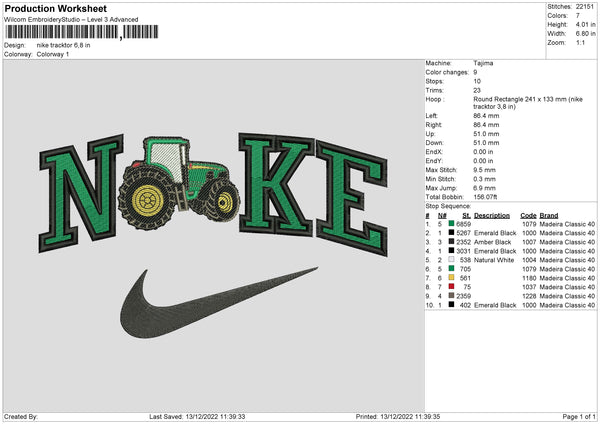
Task: Click the Min Stitch value 0.3 mm
Action: pyautogui.click(x=484, y=179)
